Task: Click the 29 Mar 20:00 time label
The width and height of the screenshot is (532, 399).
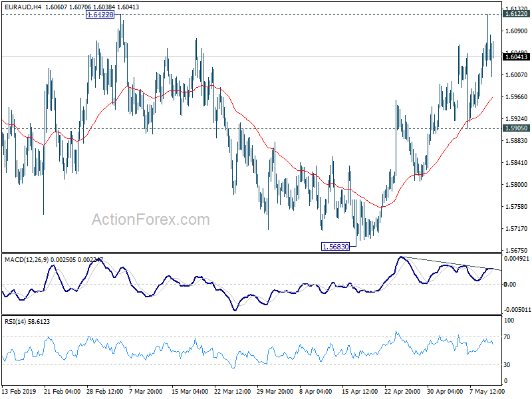Action: 275,391
